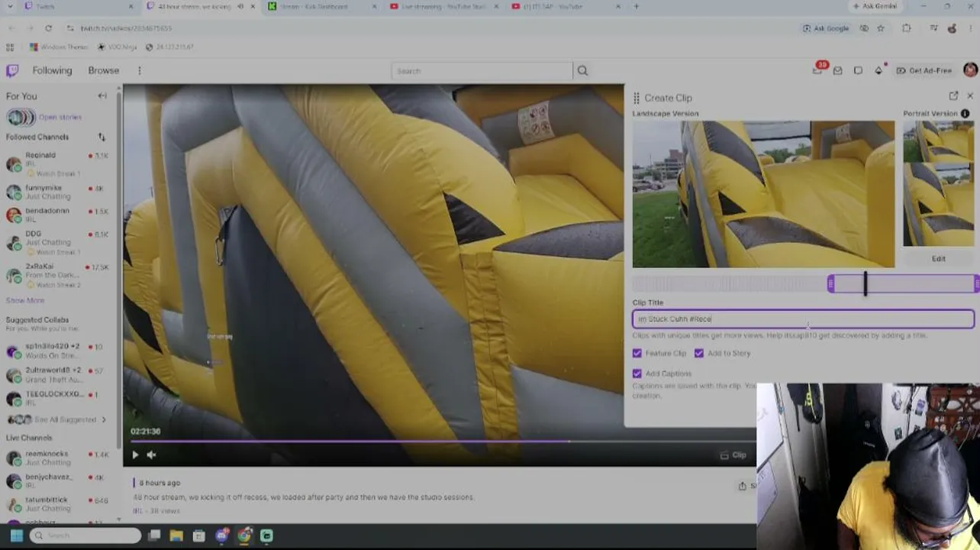The width and height of the screenshot is (980, 550).
Task: Click the Twitch search box
Action: click(x=482, y=71)
